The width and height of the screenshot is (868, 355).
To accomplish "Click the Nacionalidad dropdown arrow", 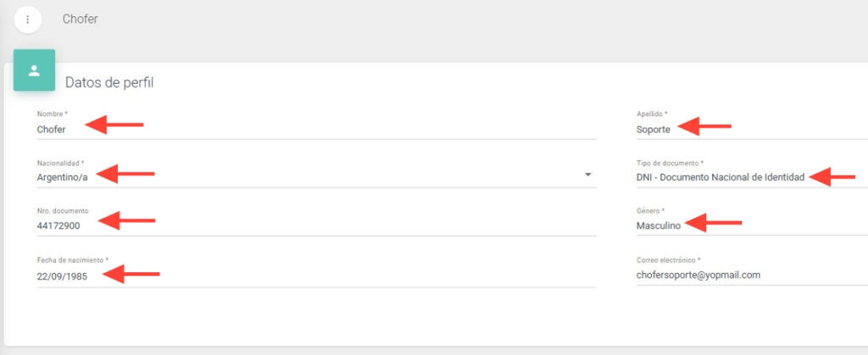I will tap(587, 175).
